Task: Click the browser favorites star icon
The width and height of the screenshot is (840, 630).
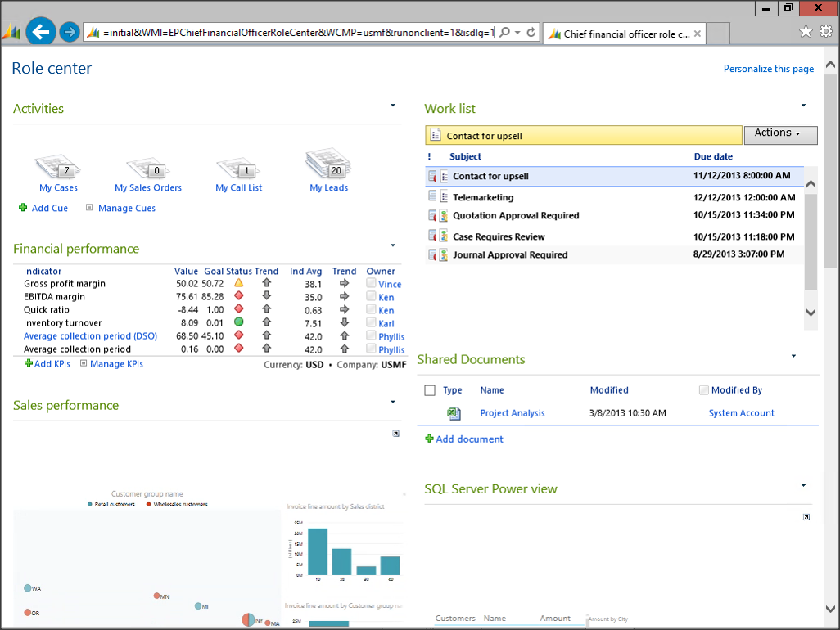Action: pos(806,31)
